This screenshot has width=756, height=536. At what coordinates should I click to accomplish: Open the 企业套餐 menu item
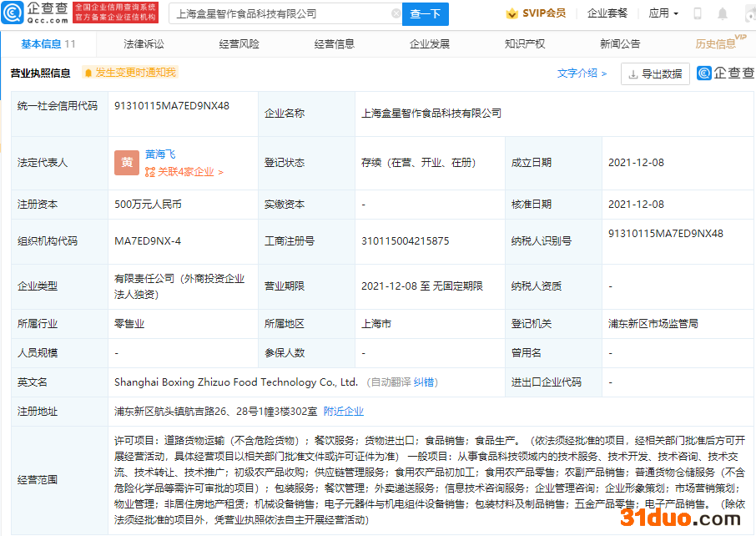tap(607, 14)
